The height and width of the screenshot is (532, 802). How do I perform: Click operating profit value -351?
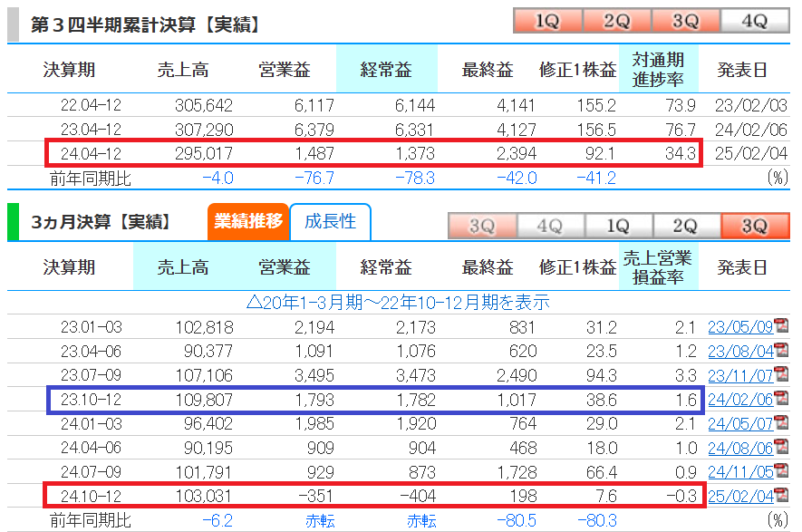pos(314,496)
